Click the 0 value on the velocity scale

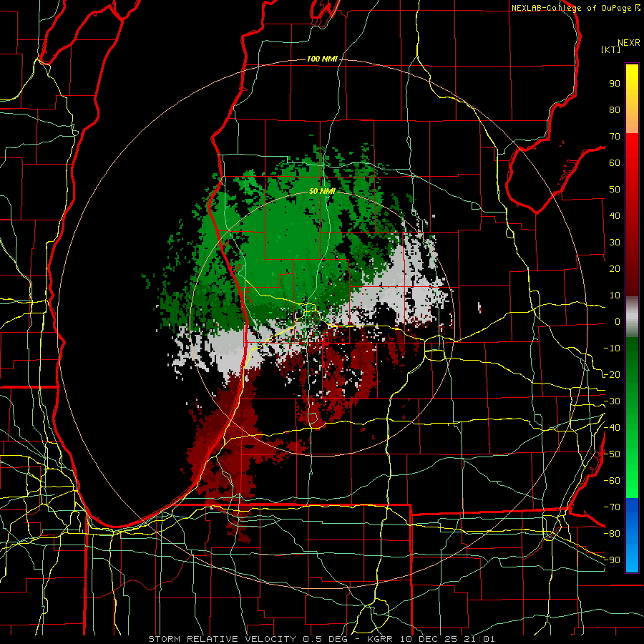click(x=618, y=321)
